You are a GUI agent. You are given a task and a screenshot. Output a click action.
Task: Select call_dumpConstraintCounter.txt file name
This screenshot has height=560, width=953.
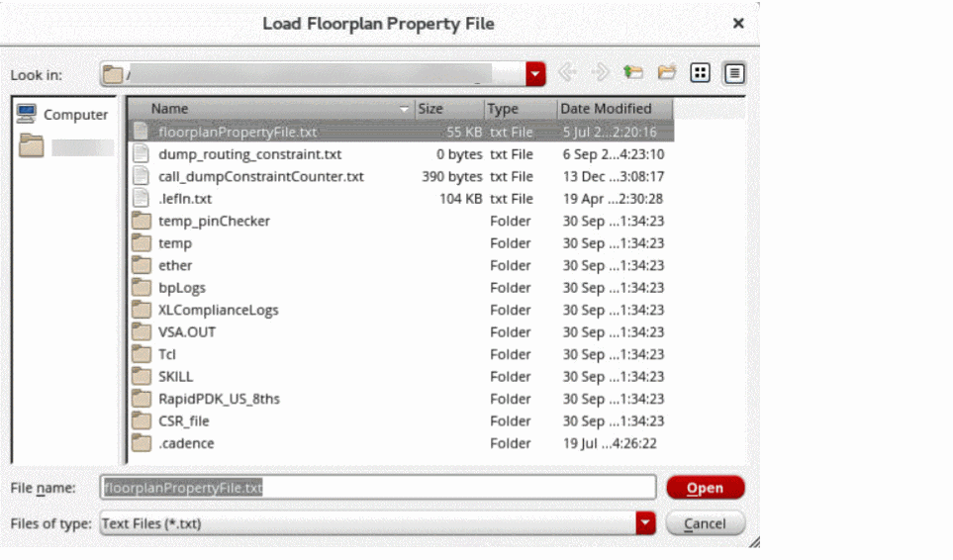point(260,176)
